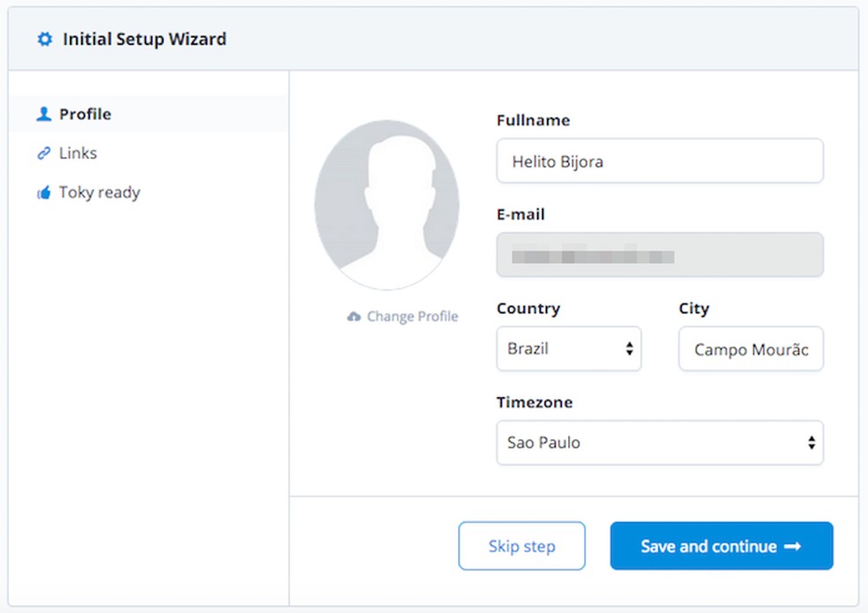868x613 pixels.
Task: Open the Toky ready step
Action: click(99, 193)
